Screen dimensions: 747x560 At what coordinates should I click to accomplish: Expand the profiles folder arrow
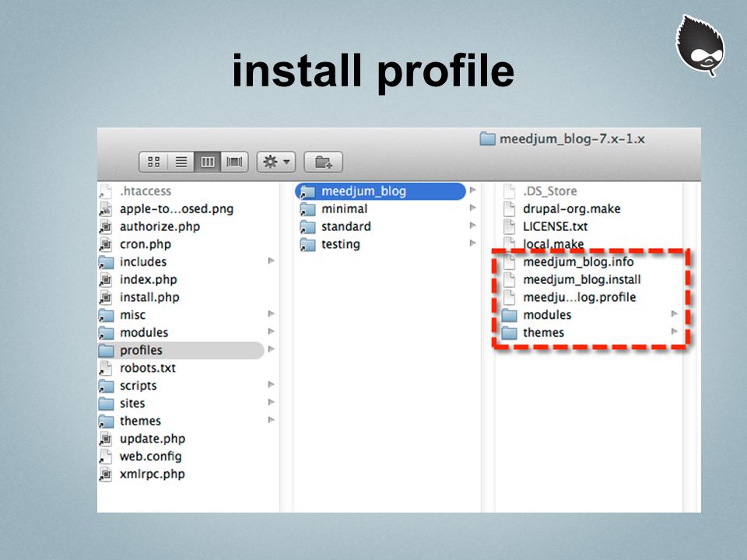tap(271, 349)
